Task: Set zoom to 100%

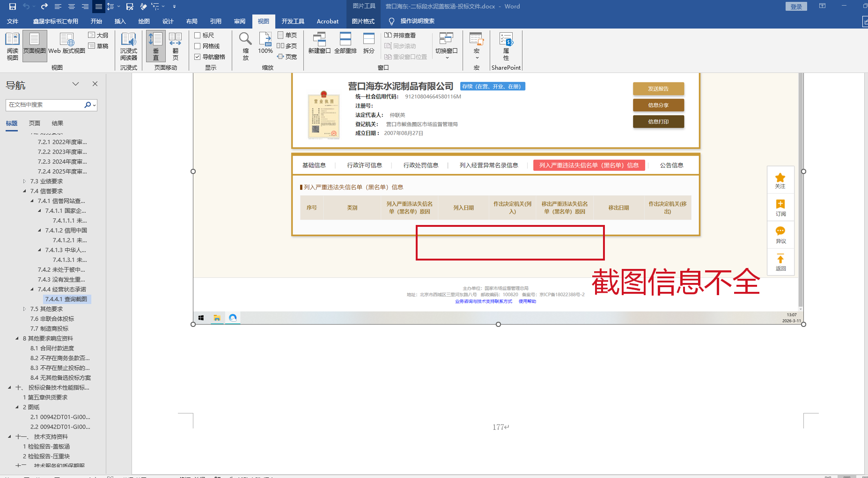Action: click(x=265, y=43)
